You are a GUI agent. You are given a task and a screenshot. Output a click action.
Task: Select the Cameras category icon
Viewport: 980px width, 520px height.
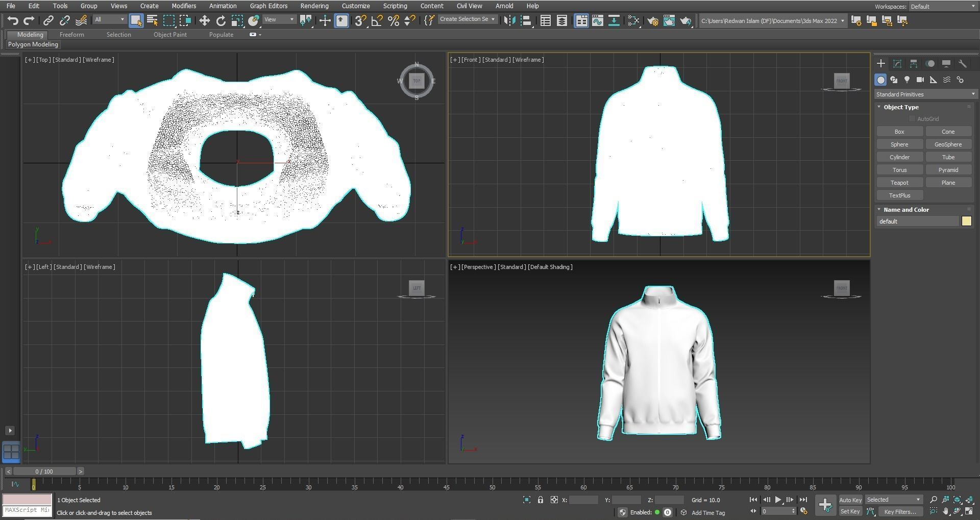pyautogui.click(x=920, y=80)
